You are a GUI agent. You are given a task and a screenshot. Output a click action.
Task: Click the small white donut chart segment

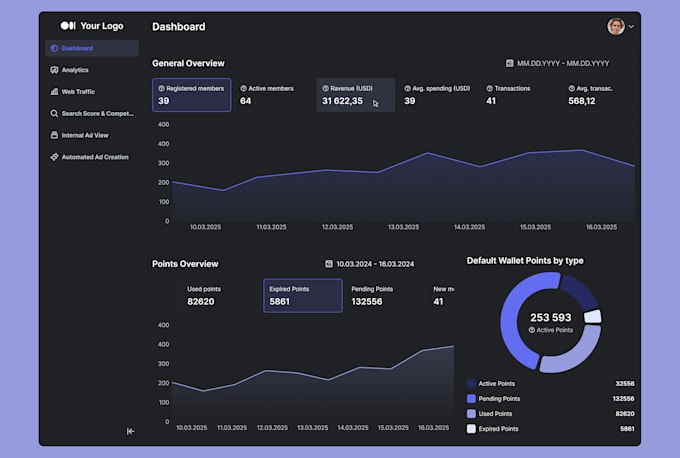pyautogui.click(x=593, y=316)
